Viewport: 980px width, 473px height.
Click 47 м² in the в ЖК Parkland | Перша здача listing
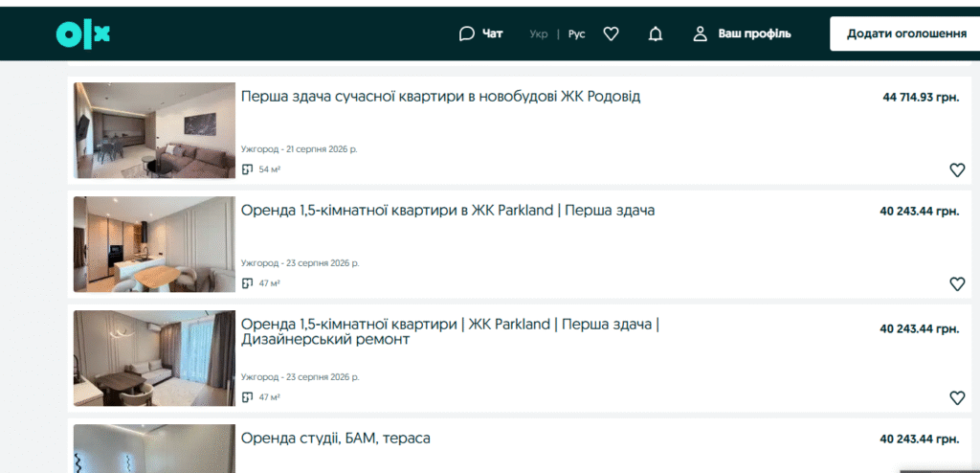(269, 283)
